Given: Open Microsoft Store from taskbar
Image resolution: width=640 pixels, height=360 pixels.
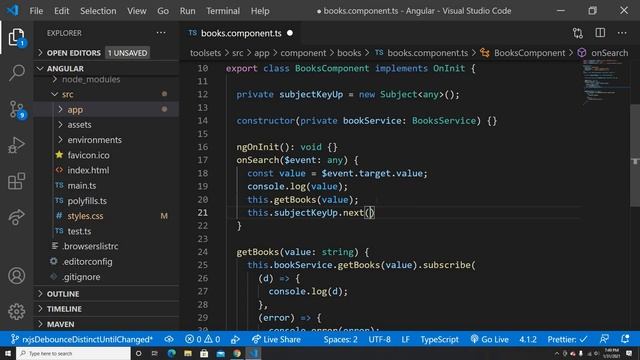Looking at the screenshot, I should (x=204, y=353).
